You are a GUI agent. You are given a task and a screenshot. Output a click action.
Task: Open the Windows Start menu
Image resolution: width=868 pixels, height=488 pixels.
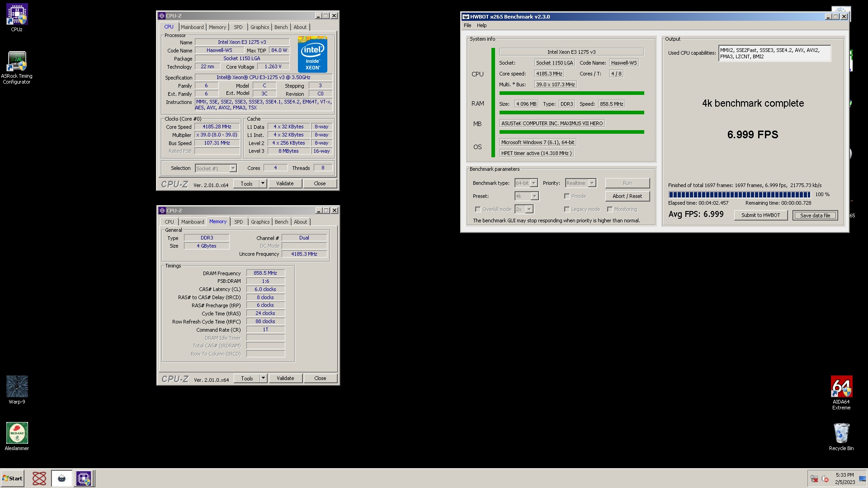[12, 478]
